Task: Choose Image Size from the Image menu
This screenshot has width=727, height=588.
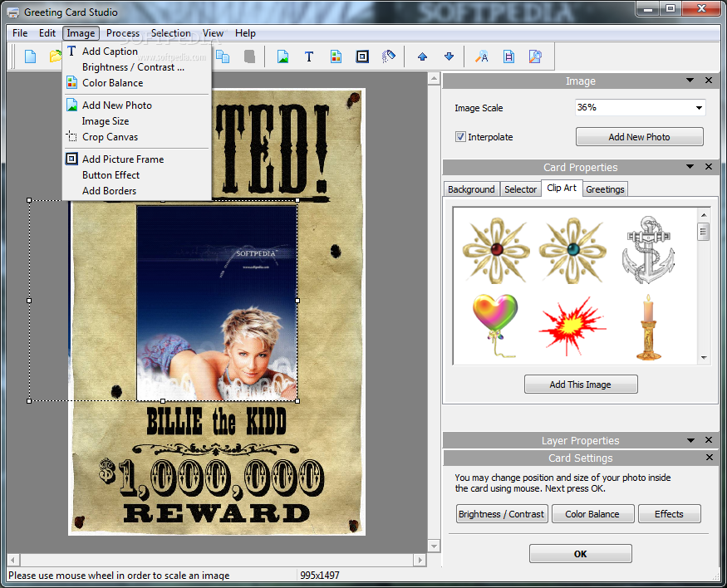Action: point(137,121)
